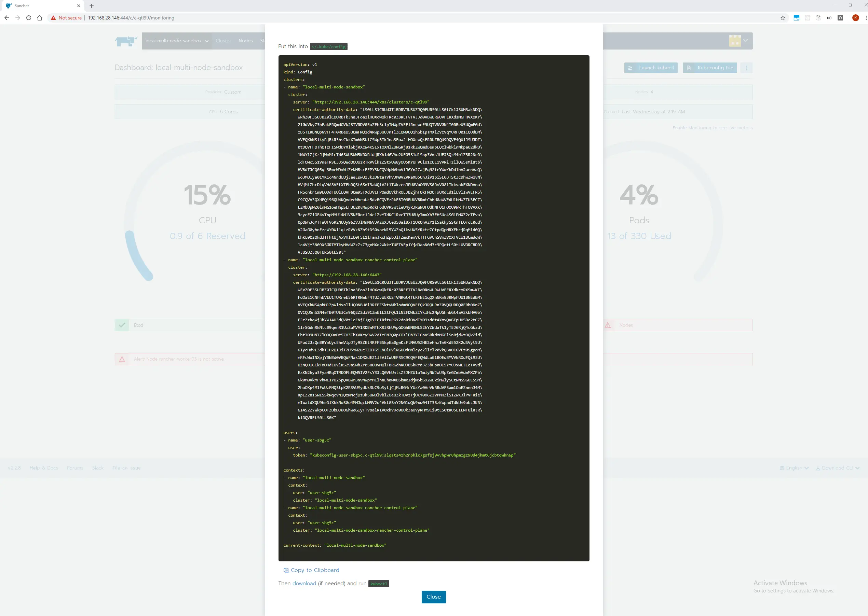Open the Download CLI dropdown
This screenshot has height=616, width=868.
[x=837, y=468]
